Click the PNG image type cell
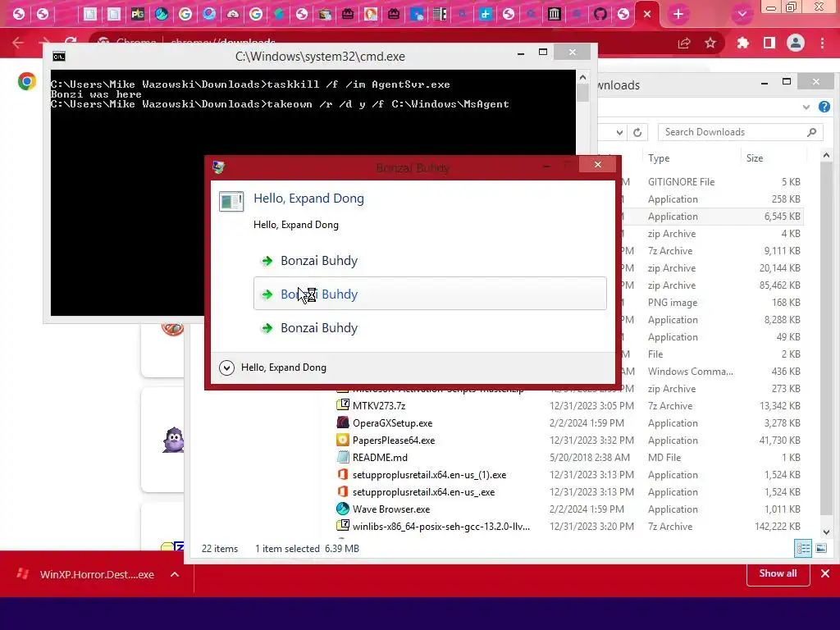840x630 pixels. [673, 302]
